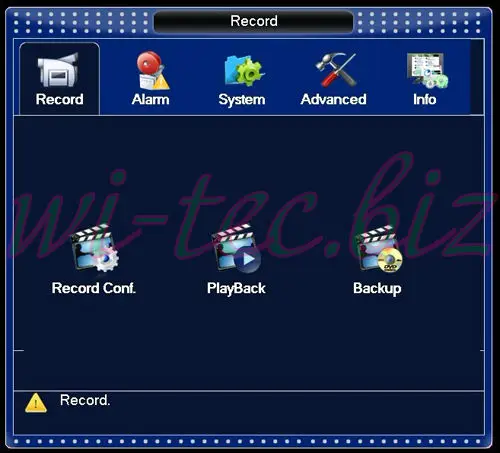This screenshot has width=500, height=453.
Task: Open the Info tab monitor icon
Action: pyautogui.click(x=427, y=70)
